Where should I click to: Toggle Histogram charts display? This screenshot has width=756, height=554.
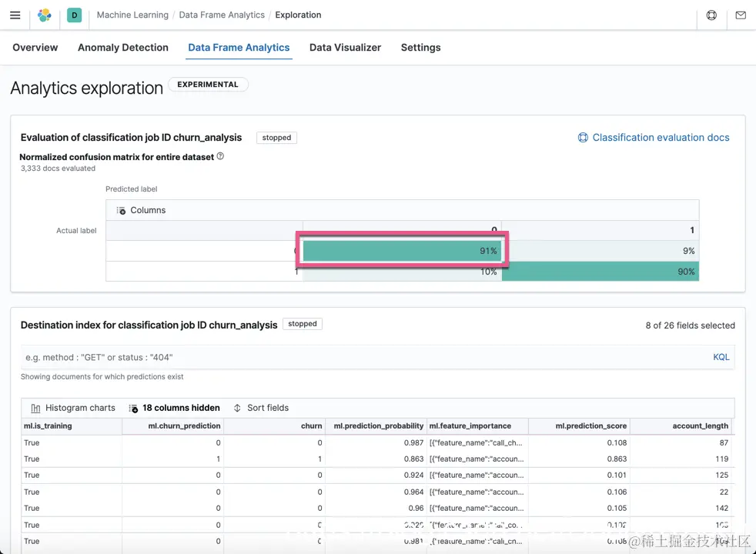click(x=73, y=408)
